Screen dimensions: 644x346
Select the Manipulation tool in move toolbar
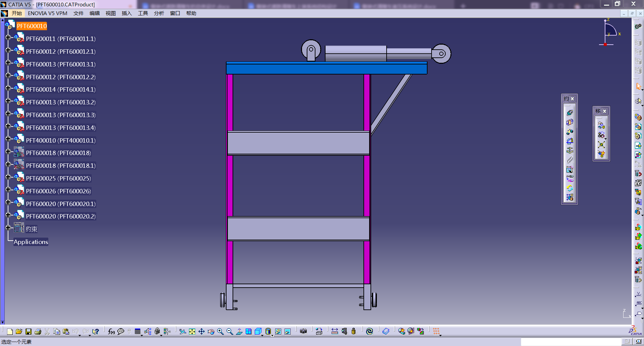point(601,126)
